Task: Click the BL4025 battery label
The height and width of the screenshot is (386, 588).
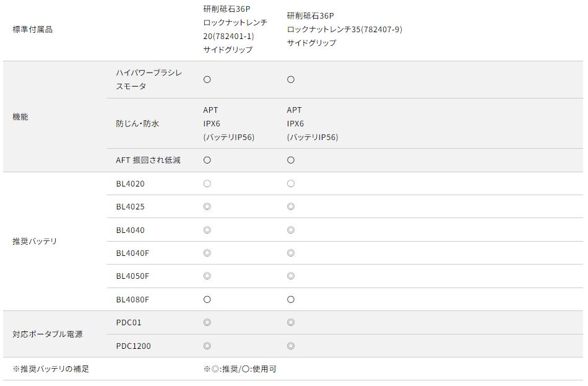Action: point(130,207)
